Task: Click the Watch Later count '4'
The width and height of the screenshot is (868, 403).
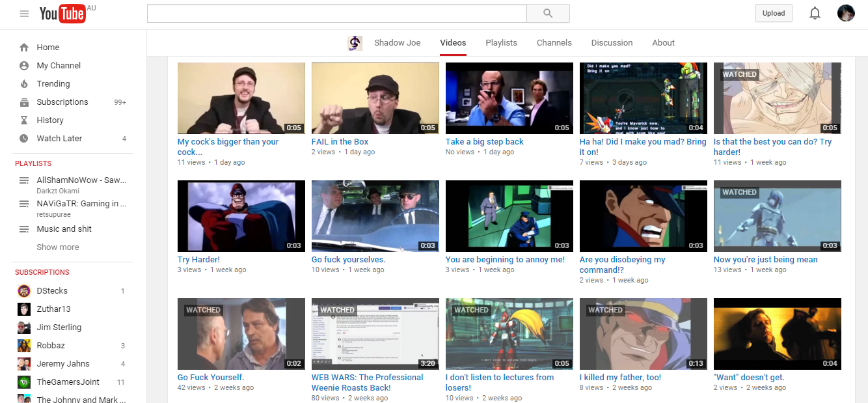Action: [x=124, y=139]
